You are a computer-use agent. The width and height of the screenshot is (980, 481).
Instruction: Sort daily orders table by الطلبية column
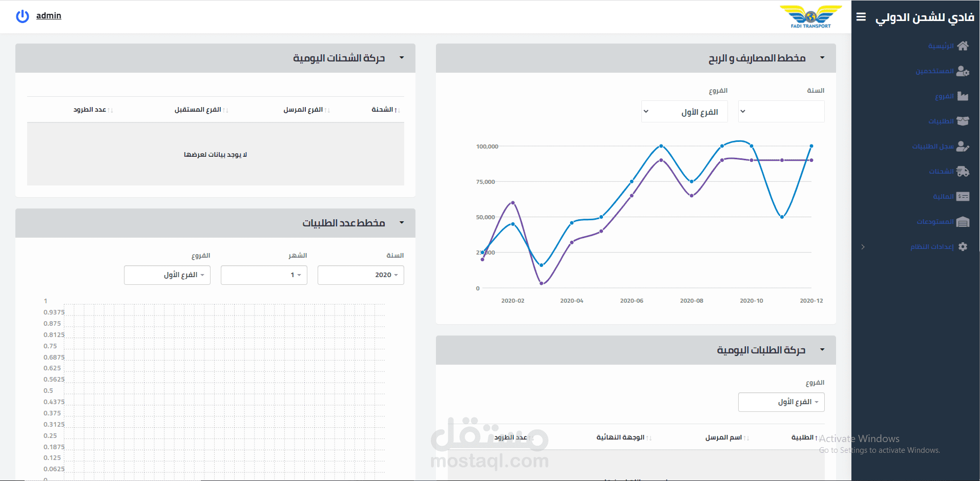(x=804, y=437)
